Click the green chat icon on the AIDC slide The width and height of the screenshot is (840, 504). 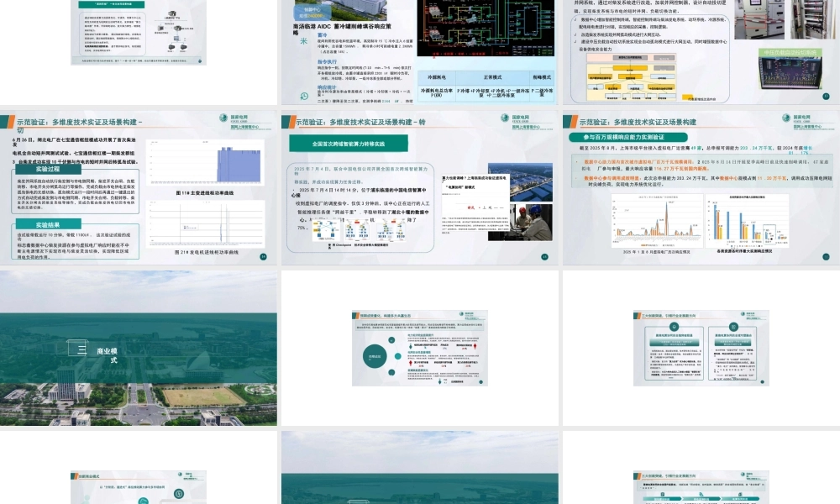(304, 97)
